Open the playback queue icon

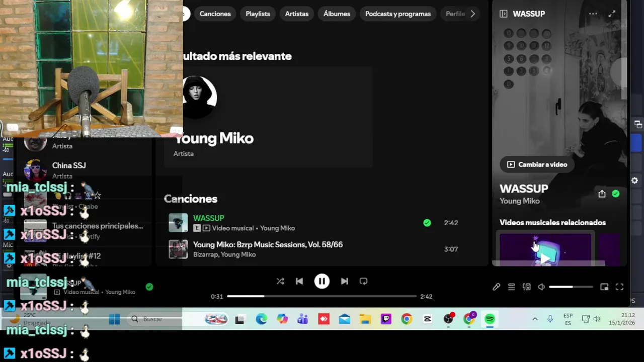click(x=511, y=287)
